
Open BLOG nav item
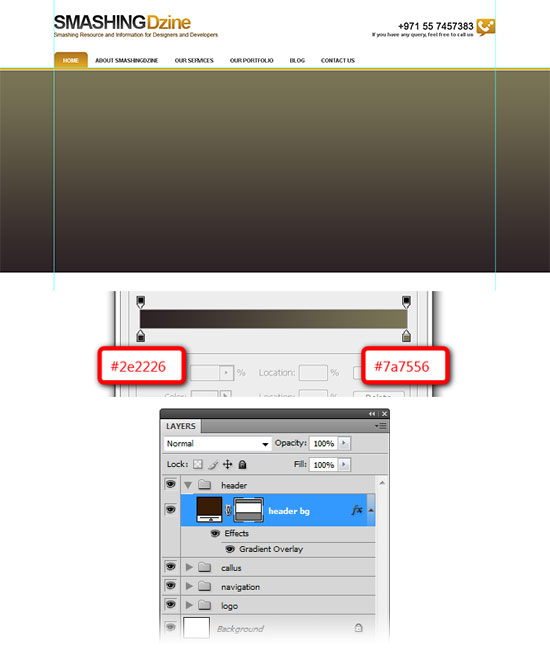click(x=297, y=61)
